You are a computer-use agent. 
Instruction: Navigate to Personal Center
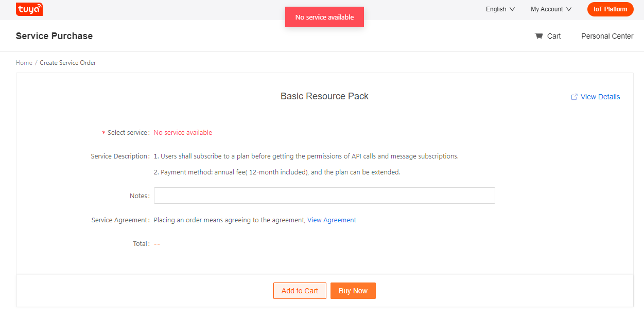pyautogui.click(x=607, y=36)
